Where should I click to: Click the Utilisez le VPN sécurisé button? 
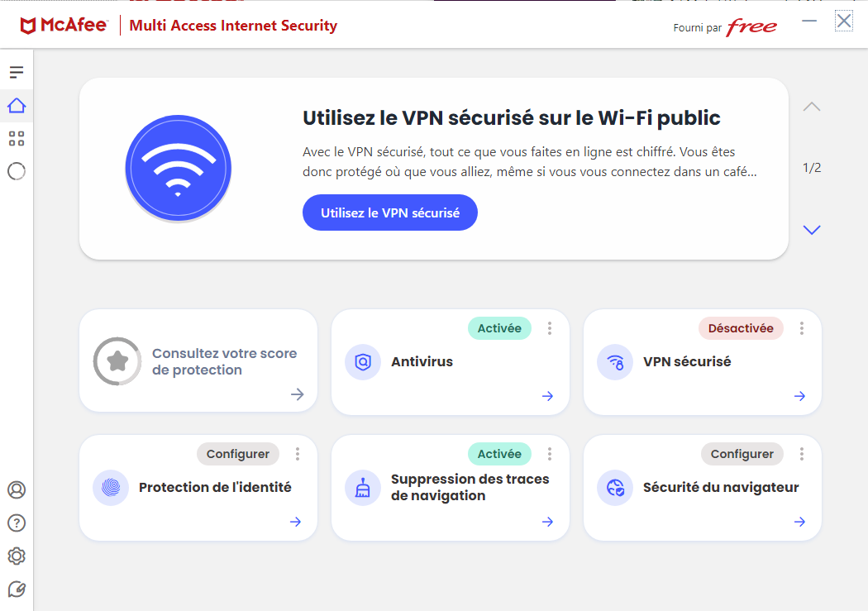pos(390,212)
